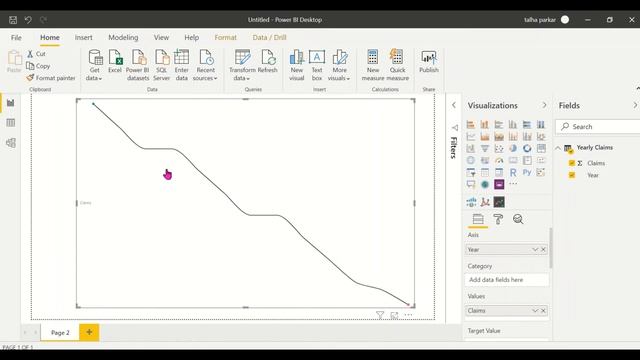The width and height of the screenshot is (640, 360).
Task: Select the Matrix visual
Action: [499, 172]
